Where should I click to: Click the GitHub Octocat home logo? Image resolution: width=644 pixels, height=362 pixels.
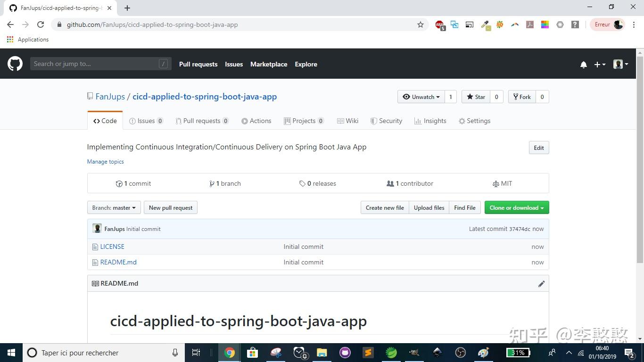[x=15, y=64]
